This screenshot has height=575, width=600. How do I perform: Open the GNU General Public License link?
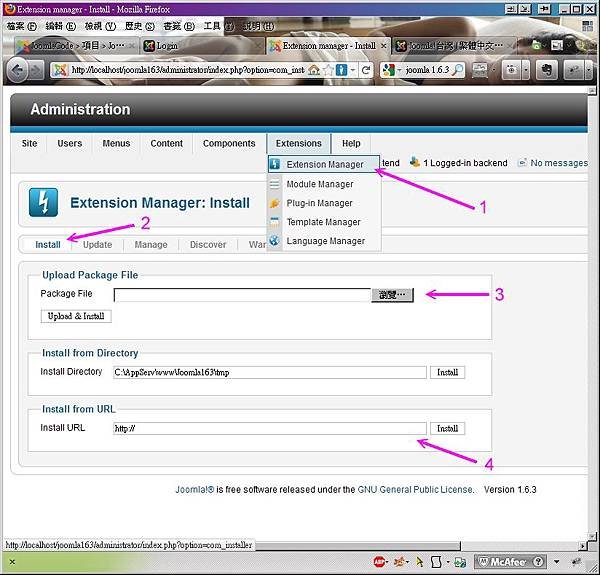(x=415, y=489)
